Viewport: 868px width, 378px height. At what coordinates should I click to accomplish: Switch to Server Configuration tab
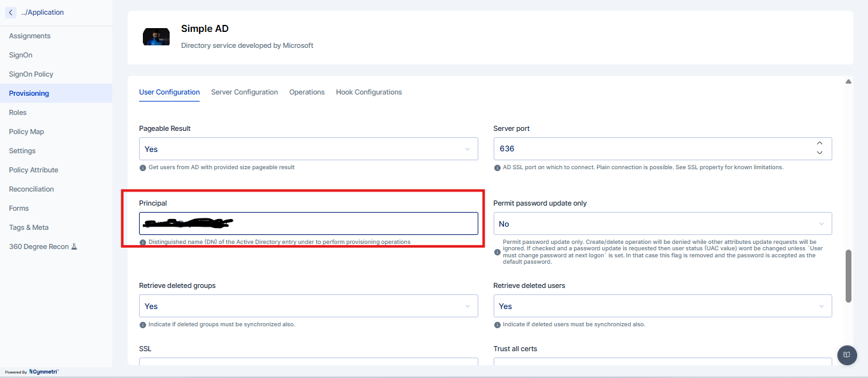(244, 92)
